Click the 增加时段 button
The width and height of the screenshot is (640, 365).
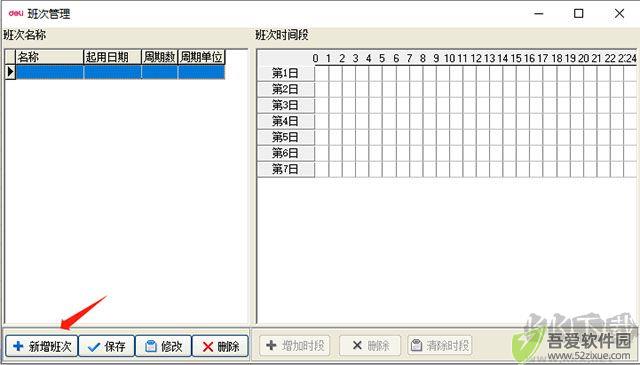pyautogui.click(x=295, y=345)
